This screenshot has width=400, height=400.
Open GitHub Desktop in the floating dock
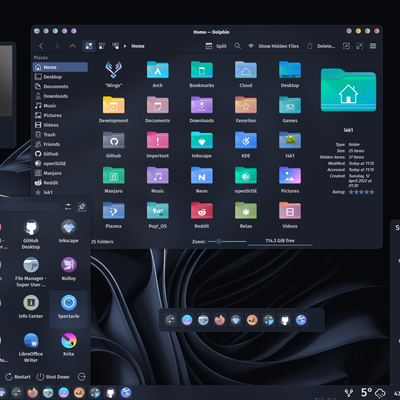click(x=285, y=320)
